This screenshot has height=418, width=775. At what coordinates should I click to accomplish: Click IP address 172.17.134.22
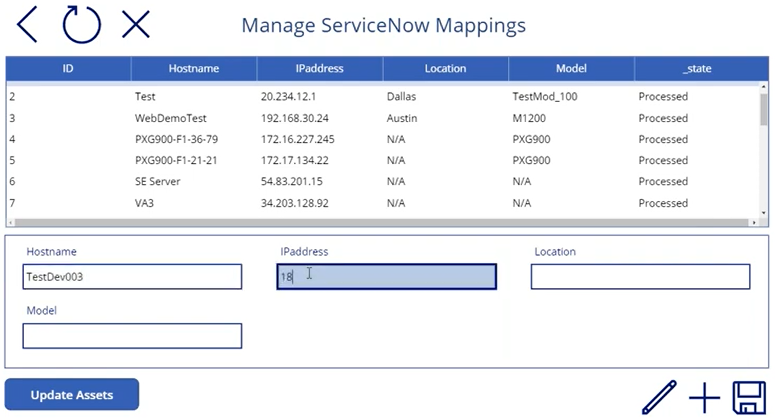pyautogui.click(x=295, y=160)
